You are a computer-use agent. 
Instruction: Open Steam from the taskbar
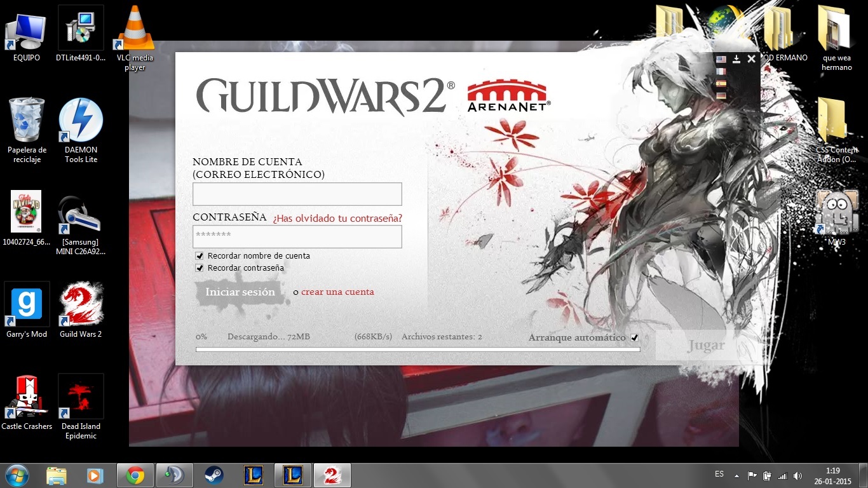point(214,475)
